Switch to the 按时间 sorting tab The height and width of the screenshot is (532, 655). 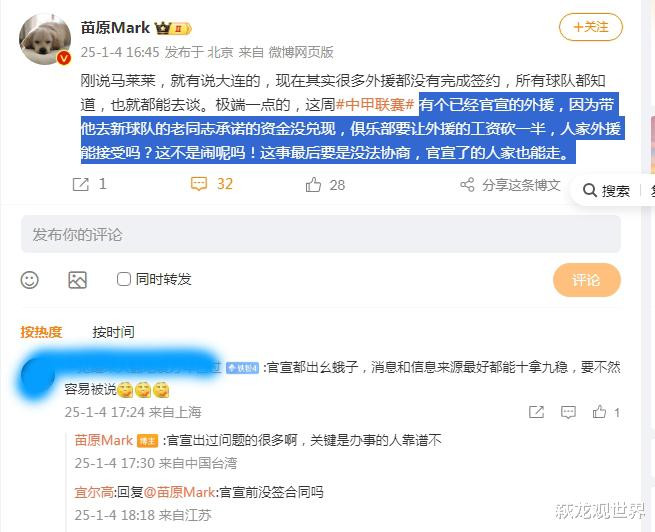click(x=114, y=332)
